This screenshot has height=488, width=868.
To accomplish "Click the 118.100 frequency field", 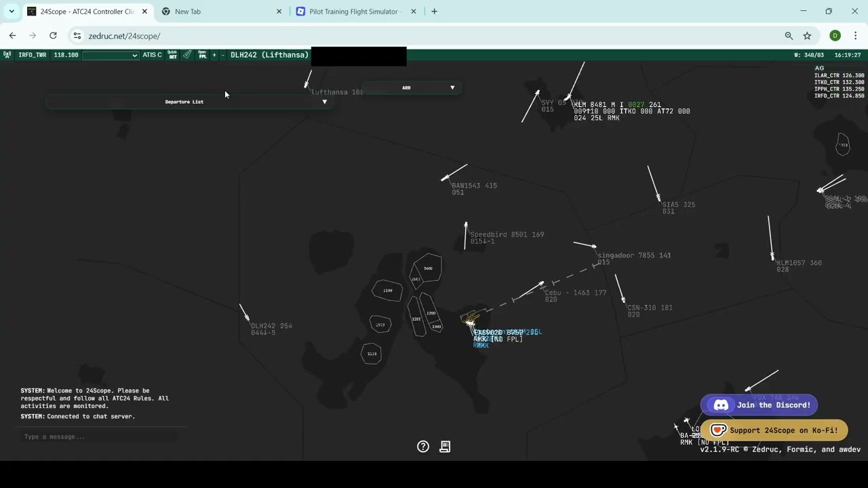I will tap(66, 55).
